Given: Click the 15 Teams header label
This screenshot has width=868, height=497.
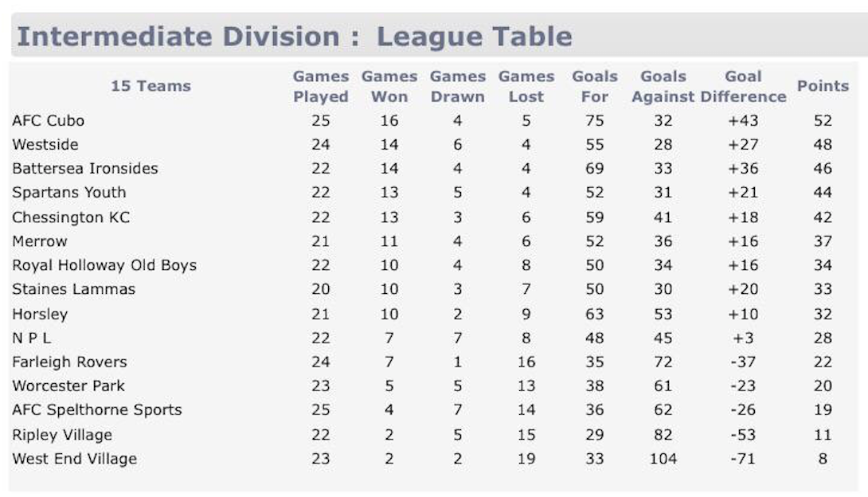Looking at the screenshot, I should (x=151, y=86).
